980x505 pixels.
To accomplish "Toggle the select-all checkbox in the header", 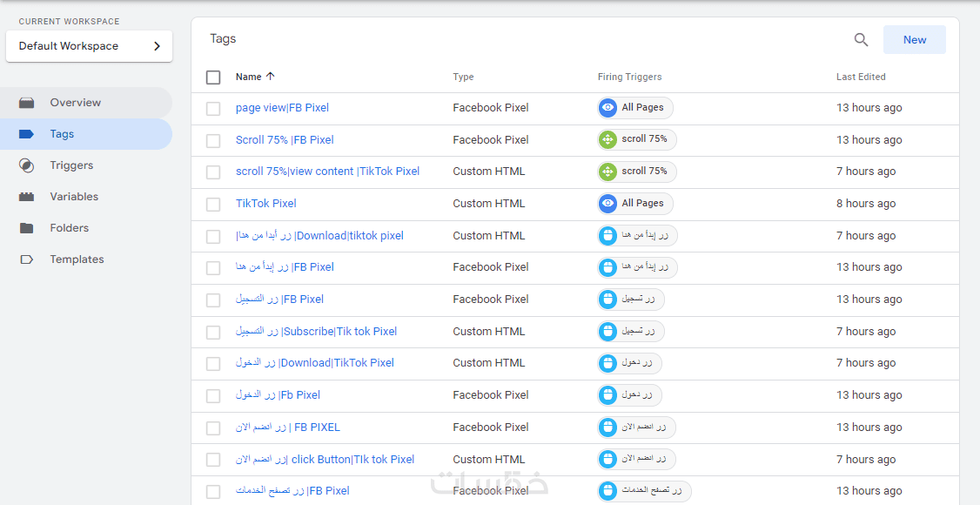I will 213,77.
